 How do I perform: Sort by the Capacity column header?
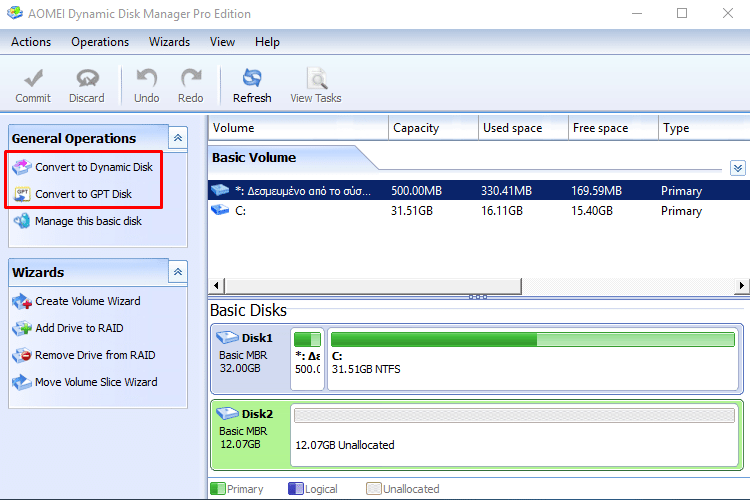coord(433,128)
